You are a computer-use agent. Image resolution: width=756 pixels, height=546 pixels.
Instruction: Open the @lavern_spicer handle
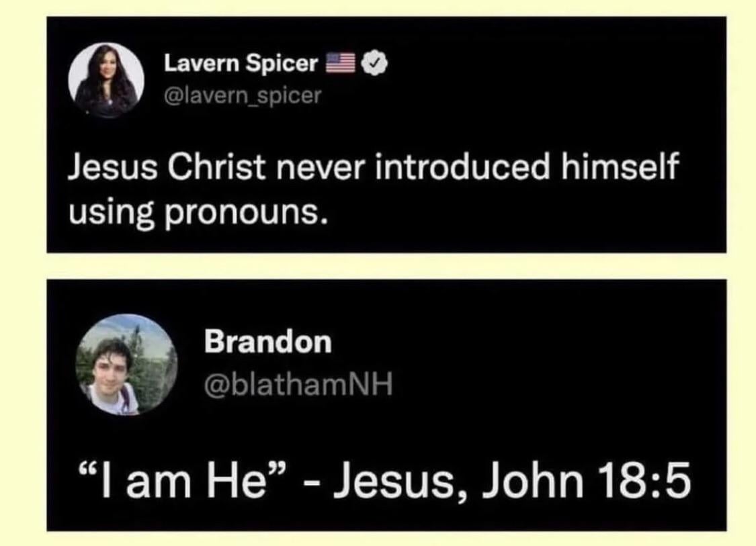coord(243,96)
